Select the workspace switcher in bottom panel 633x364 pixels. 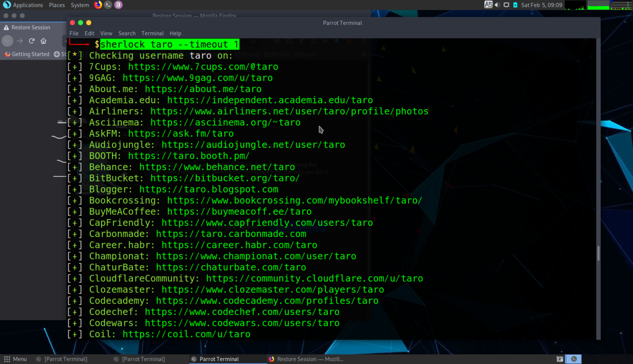click(574, 359)
